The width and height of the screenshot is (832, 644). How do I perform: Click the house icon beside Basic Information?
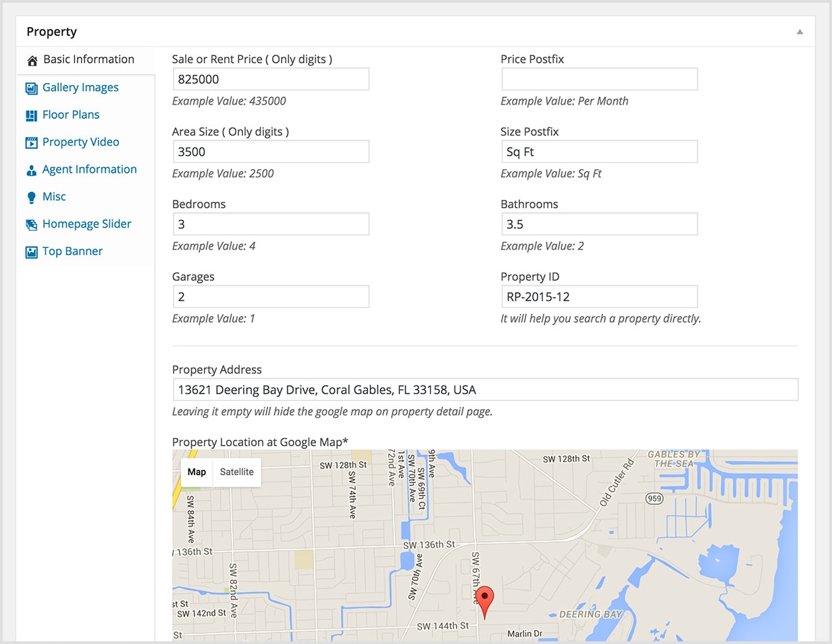click(x=32, y=61)
